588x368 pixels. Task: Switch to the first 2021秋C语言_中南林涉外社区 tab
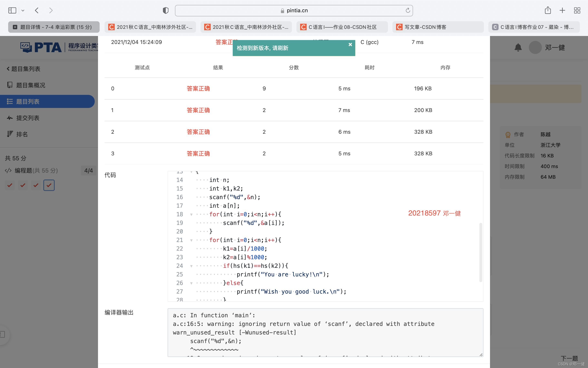pos(150,27)
